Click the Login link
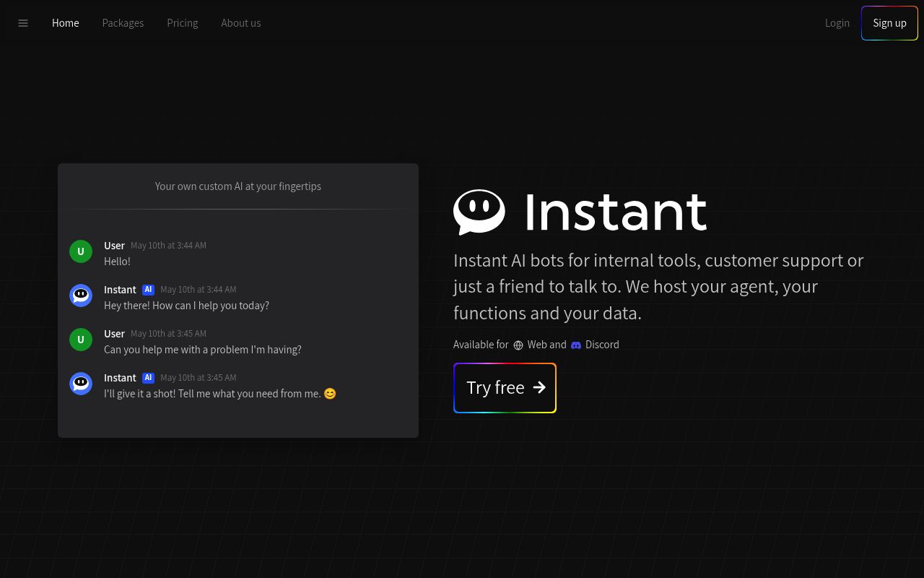This screenshot has height=578, width=924. coord(837,23)
